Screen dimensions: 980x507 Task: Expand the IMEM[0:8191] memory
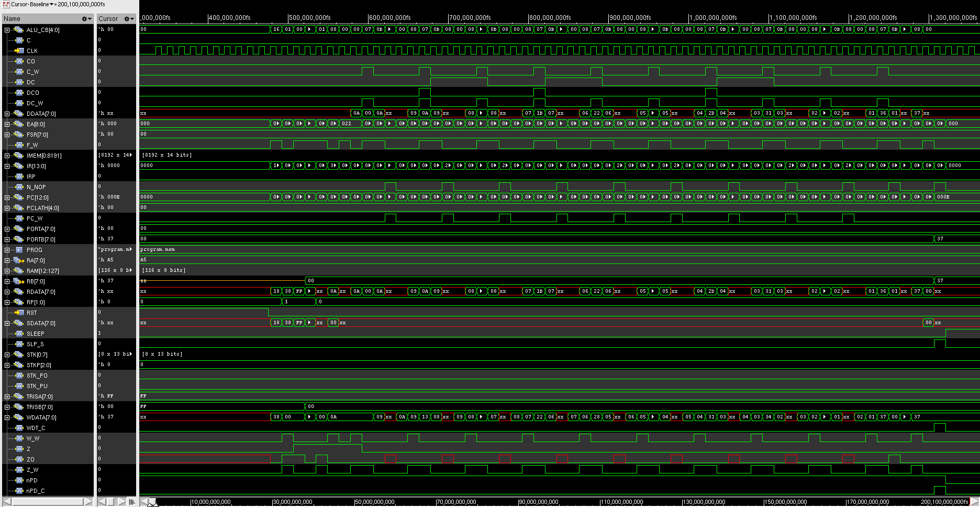[7, 156]
